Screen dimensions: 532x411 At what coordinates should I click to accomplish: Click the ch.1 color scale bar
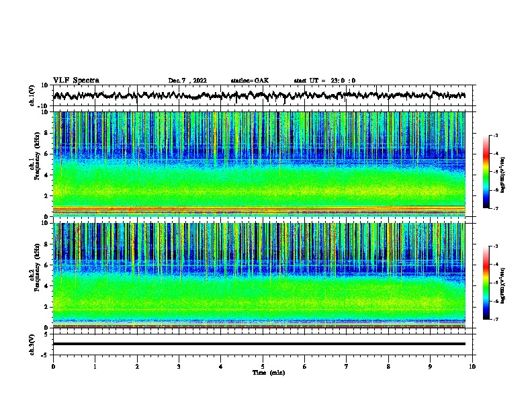486,172
